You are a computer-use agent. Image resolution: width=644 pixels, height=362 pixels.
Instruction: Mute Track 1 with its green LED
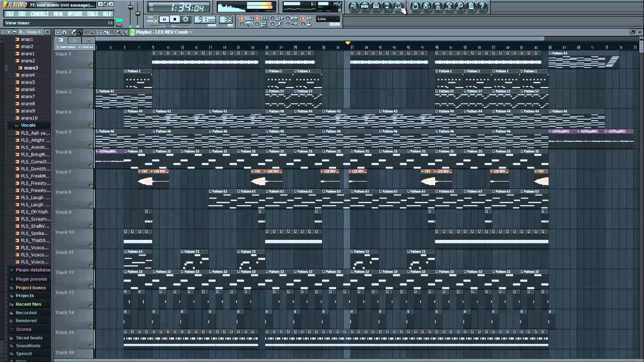[91, 65]
